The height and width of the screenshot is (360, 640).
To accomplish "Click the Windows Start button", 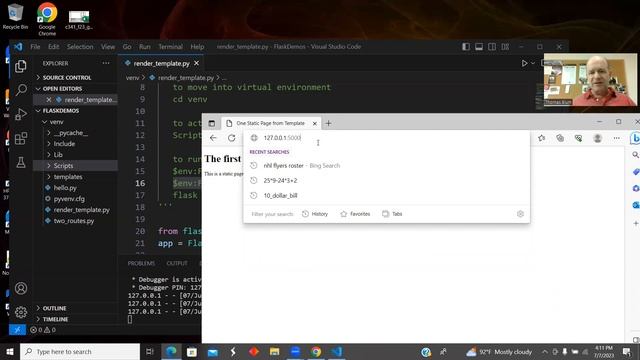I will [10, 351].
